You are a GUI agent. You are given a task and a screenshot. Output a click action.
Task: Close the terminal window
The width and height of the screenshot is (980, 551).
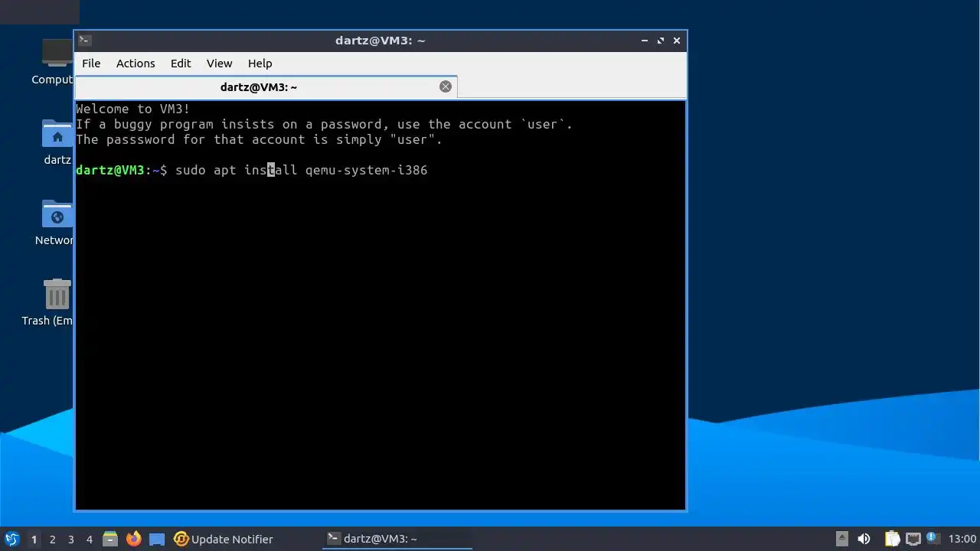(677, 41)
